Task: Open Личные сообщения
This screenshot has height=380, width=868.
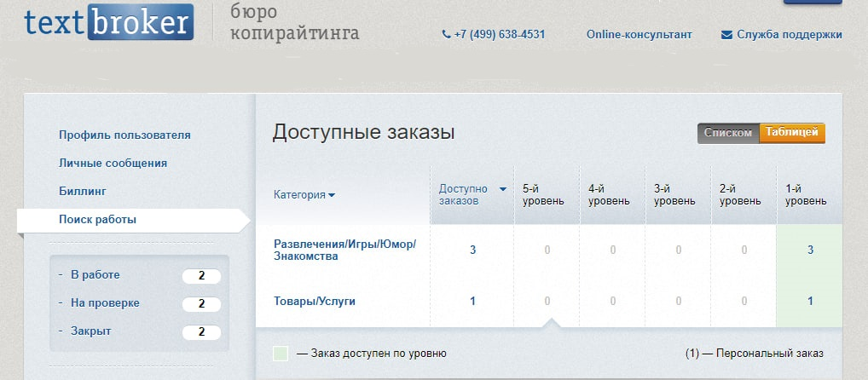Action: tap(113, 163)
